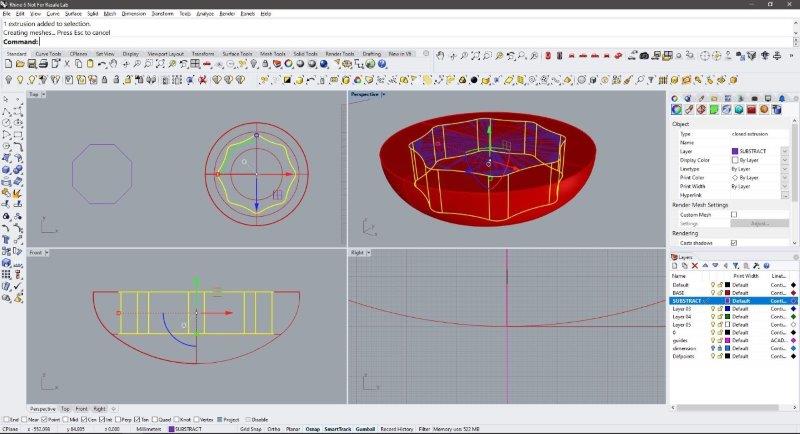Toggle Gumball in the status bar
The width and height of the screenshot is (800, 434).
click(x=365, y=429)
